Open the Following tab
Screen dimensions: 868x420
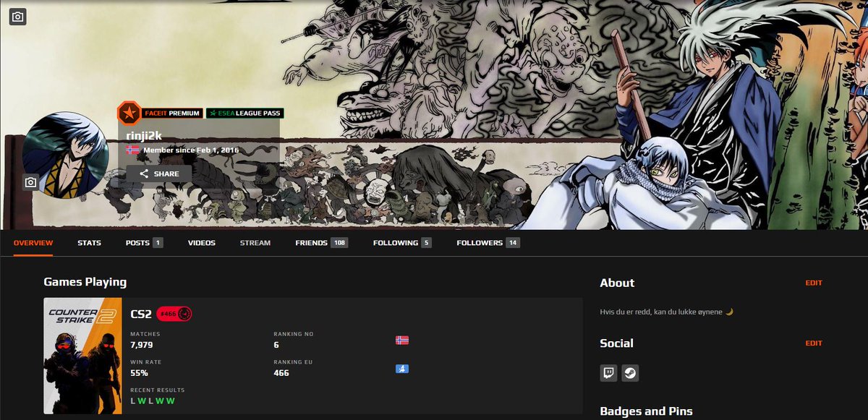coord(402,243)
